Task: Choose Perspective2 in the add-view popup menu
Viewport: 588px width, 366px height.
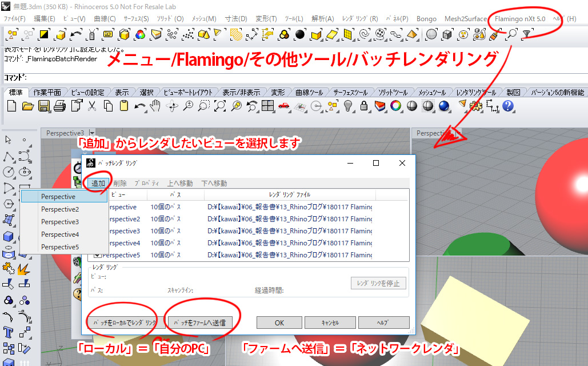Action: [64, 209]
